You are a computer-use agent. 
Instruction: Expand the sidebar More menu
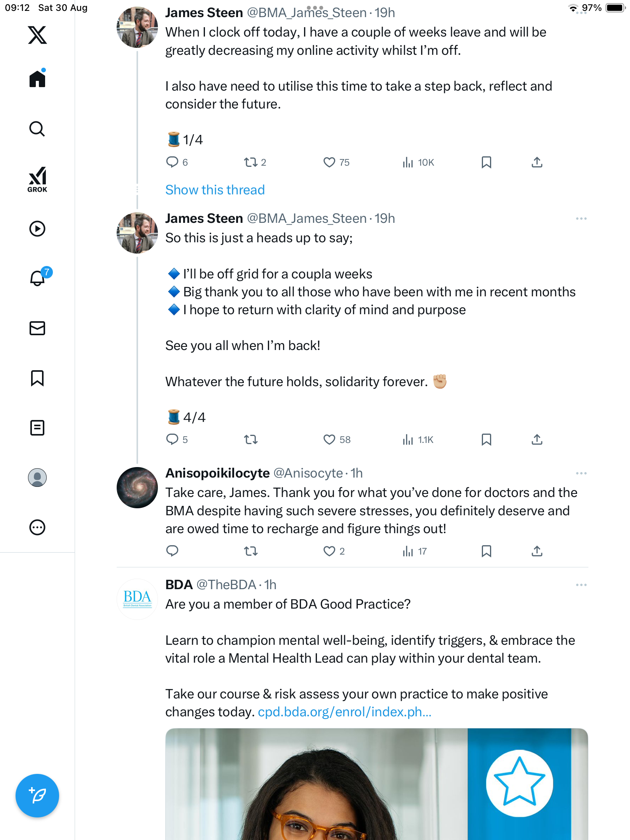click(x=37, y=527)
